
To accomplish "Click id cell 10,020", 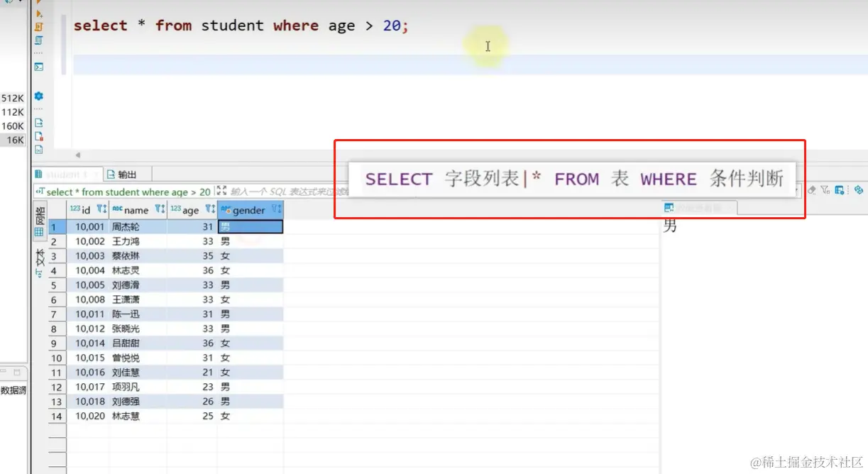I will [88, 416].
